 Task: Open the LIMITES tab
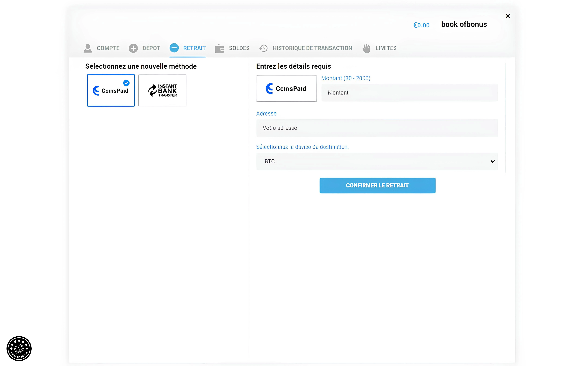(x=380, y=48)
